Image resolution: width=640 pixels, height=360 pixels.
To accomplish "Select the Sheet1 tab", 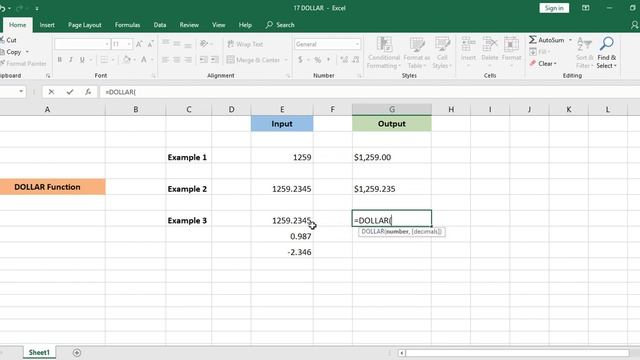I will click(x=39, y=352).
